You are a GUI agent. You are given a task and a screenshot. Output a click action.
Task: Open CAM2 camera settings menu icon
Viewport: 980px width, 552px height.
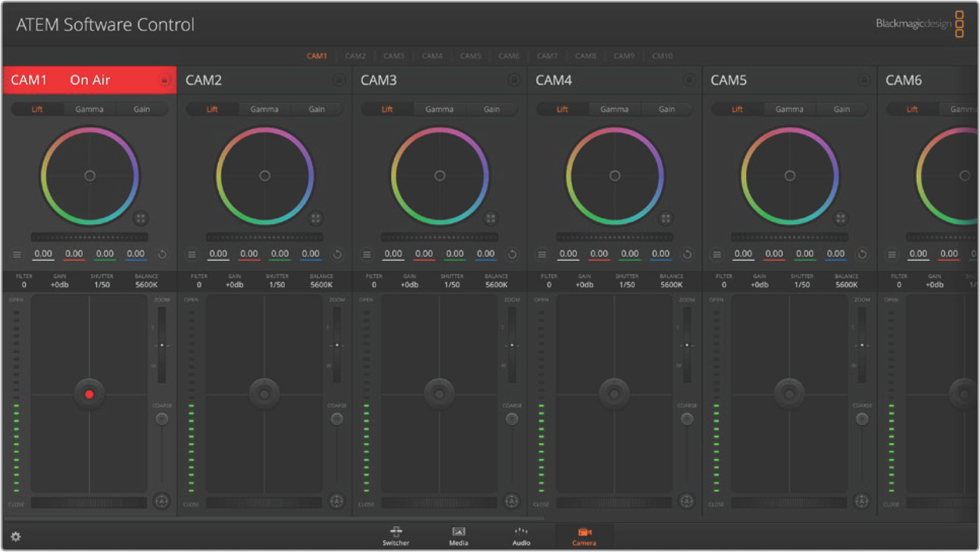tap(192, 254)
